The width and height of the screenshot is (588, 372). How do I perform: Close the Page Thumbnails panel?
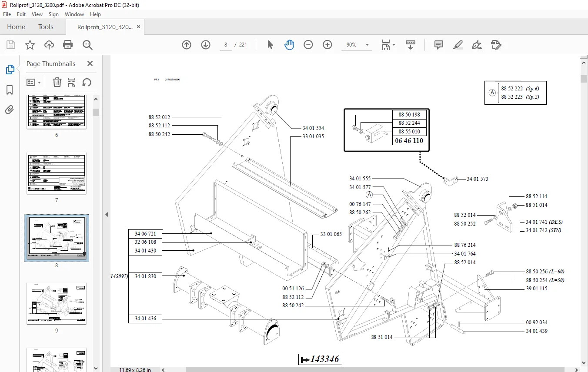[x=90, y=63]
